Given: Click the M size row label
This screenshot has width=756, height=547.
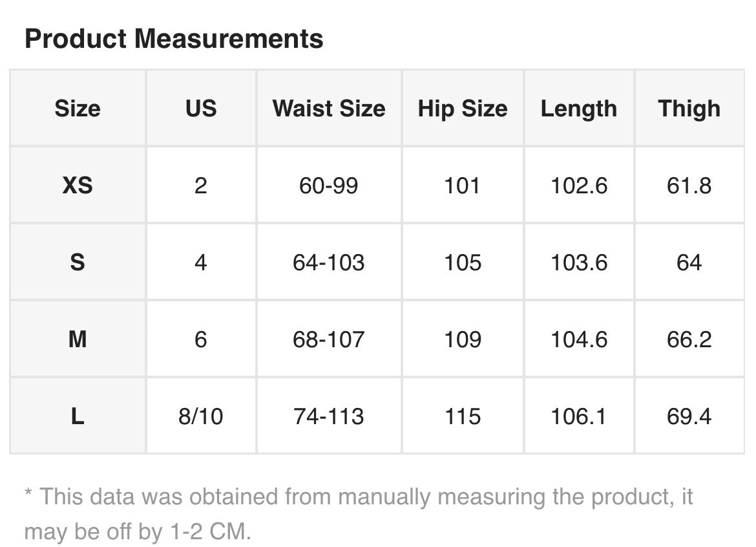Looking at the screenshot, I should point(78,339).
